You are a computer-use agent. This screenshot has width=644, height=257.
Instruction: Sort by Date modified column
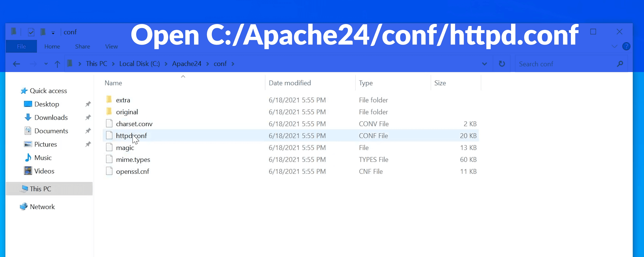310,83
